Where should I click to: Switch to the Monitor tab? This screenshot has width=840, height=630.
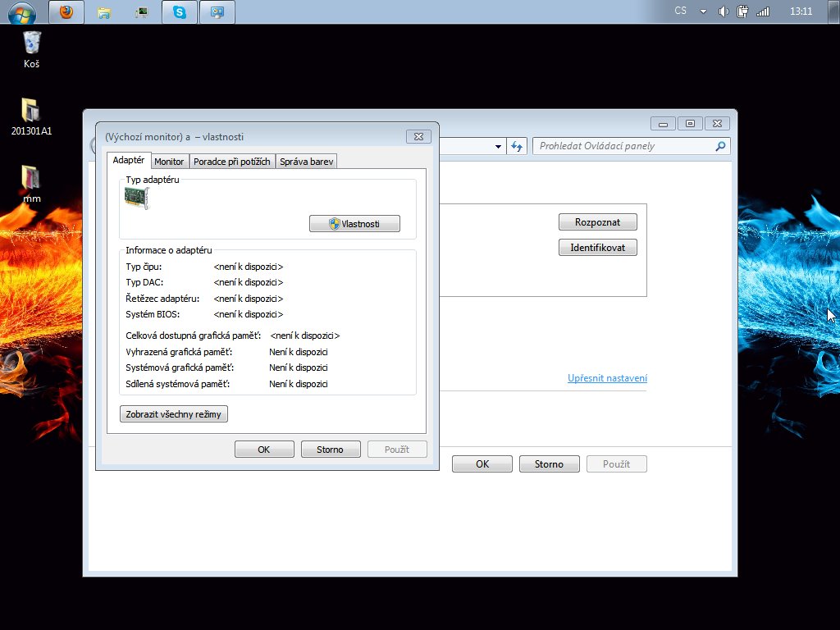(x=169, y=162)
